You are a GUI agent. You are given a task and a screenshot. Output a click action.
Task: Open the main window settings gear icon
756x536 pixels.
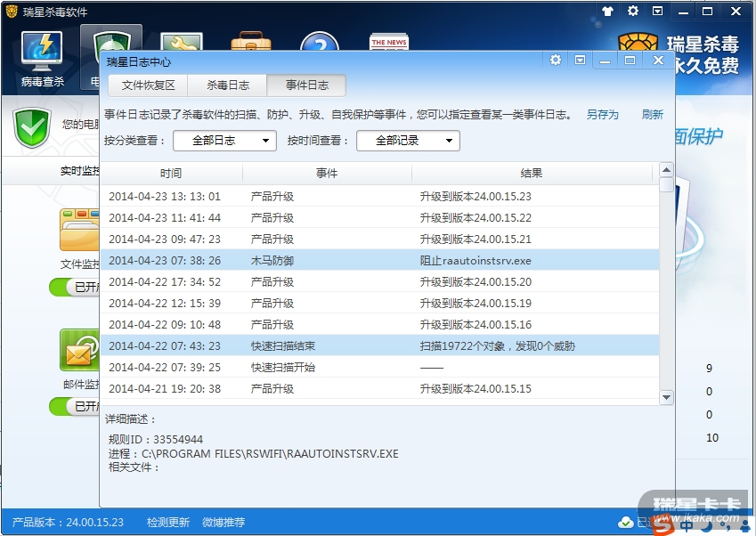click(633, 11)
